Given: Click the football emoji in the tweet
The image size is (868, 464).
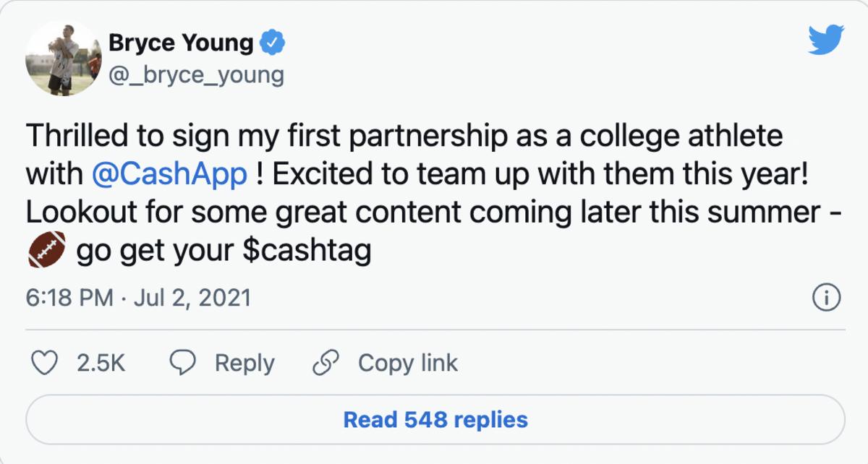Looking at the screenshot, I should pyautogui.click(x=48, y=249).
